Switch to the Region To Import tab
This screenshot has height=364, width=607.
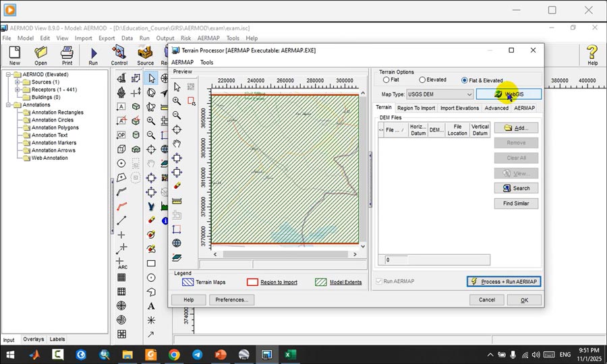[x=415, y=108]
